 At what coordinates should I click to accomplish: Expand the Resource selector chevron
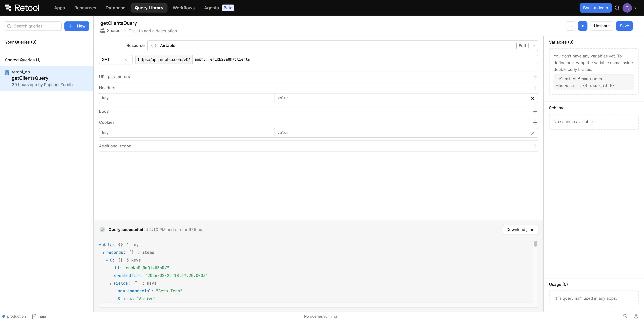point(533,46)
